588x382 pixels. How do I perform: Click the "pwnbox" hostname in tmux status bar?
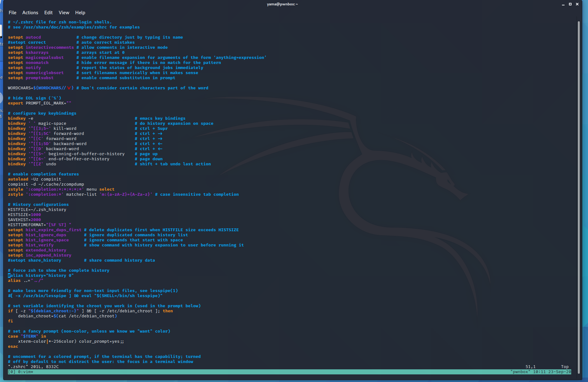pyautogui.click(x=520, y=372)
